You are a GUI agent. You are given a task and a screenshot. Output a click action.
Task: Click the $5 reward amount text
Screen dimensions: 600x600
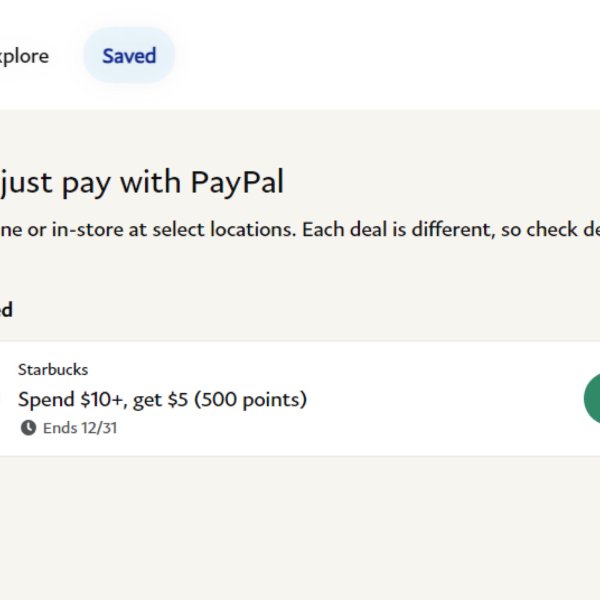click(x=178, y=399)
